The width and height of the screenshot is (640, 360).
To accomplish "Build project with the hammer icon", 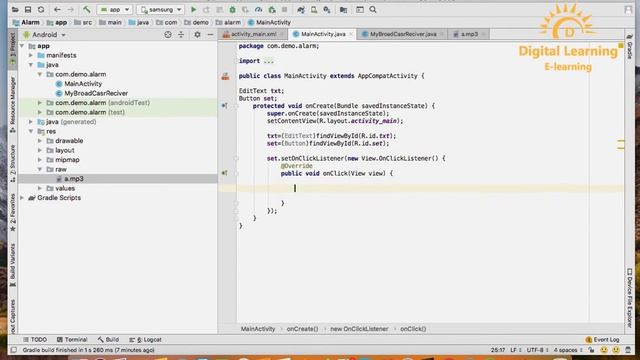I will tap(87, 9).
